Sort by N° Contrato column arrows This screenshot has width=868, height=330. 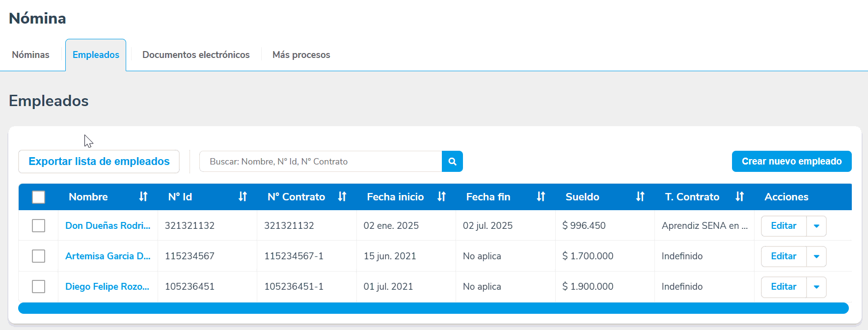coord(342,197)
